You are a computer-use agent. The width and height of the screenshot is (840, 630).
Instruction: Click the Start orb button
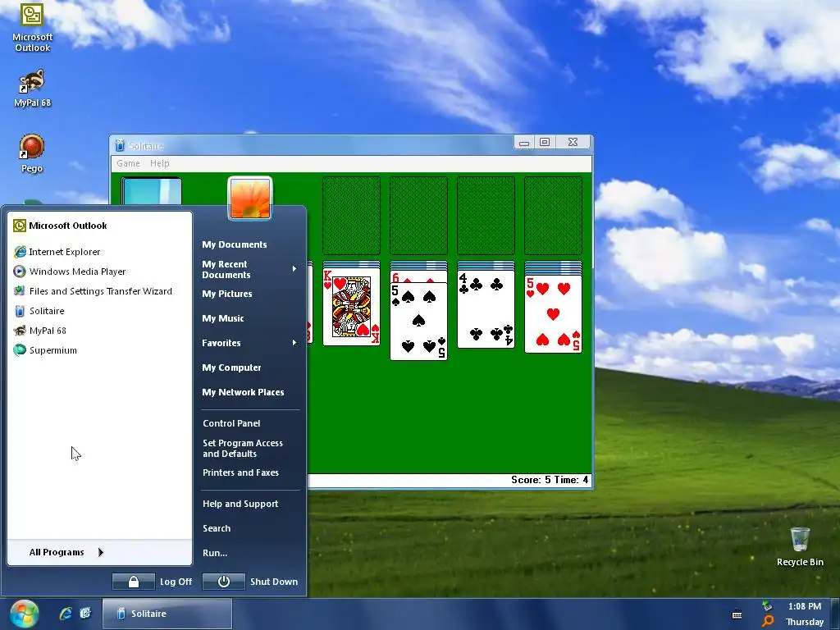click(24, 614)
